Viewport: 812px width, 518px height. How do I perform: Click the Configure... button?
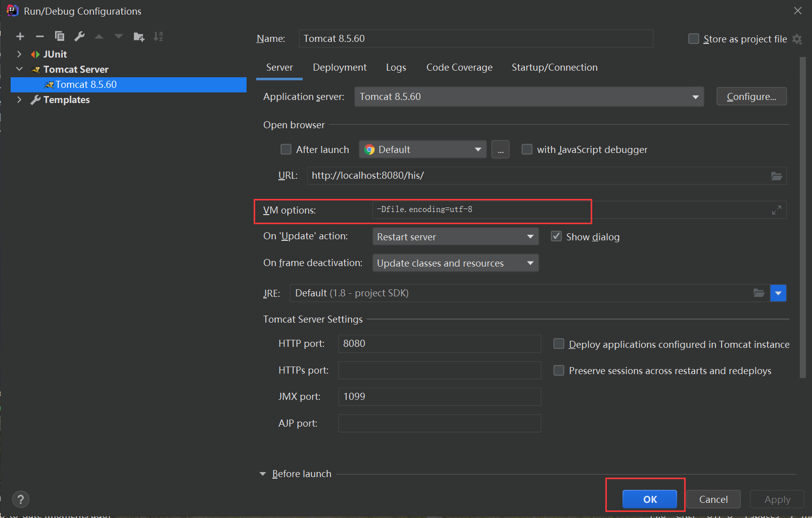751,96
